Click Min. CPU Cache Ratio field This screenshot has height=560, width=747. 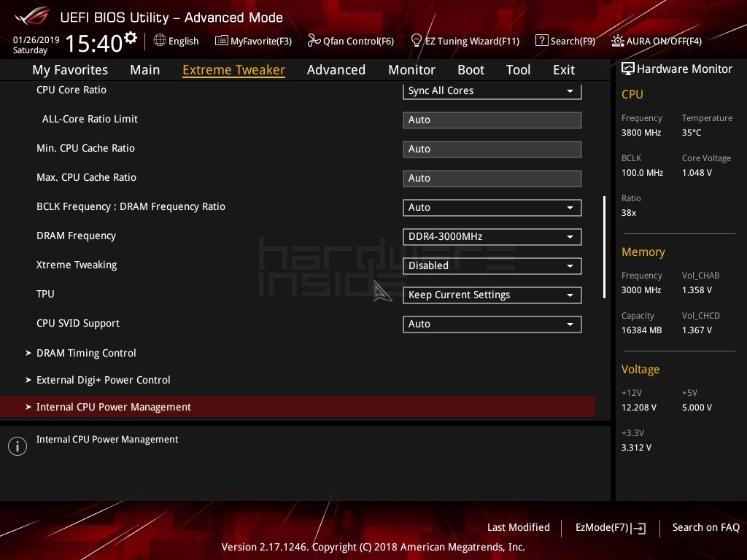pyautogui.click(x=492, y=149)
